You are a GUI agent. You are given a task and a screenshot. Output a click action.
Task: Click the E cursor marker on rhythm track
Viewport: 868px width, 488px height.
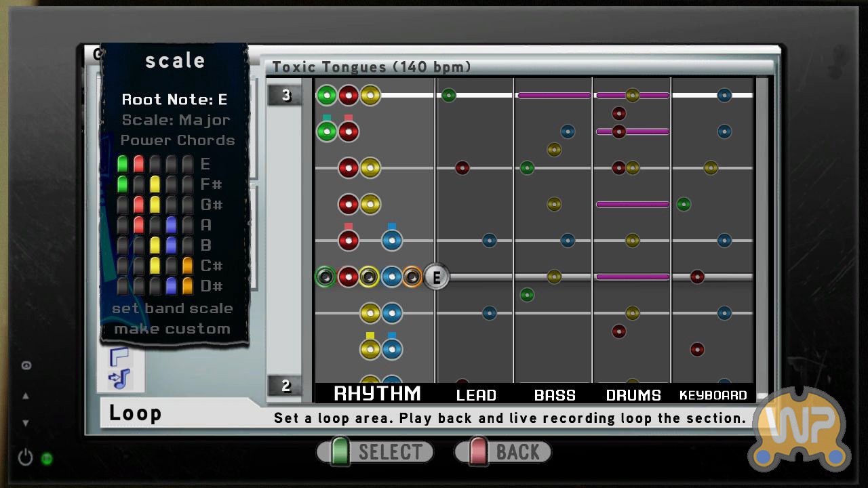tap(437, 277)
